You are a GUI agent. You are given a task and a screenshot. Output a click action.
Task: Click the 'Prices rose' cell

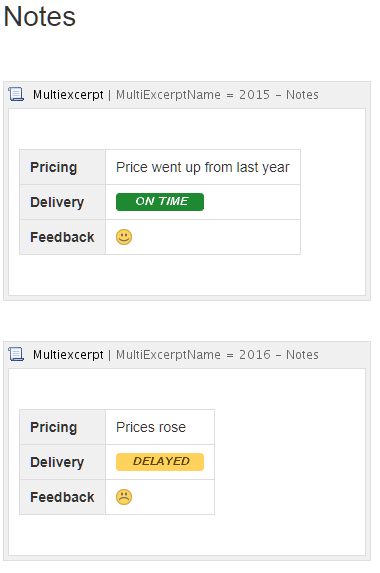coord(160,427)
